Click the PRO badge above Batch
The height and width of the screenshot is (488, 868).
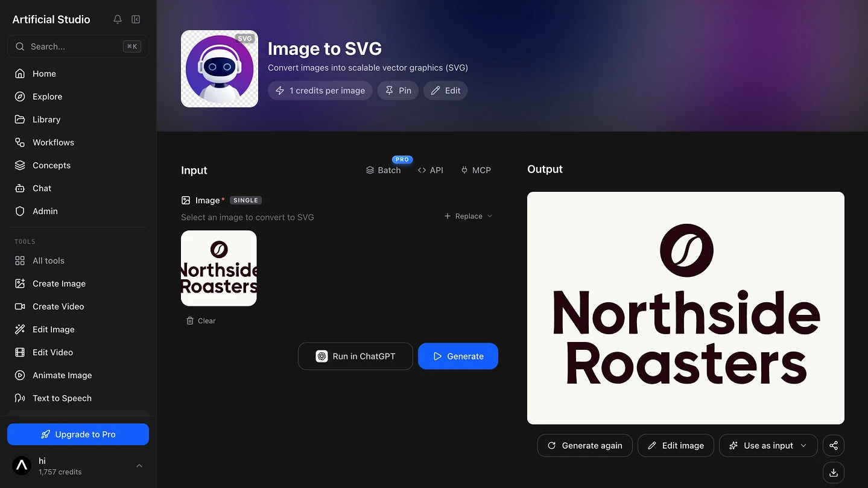coord(402,159)
